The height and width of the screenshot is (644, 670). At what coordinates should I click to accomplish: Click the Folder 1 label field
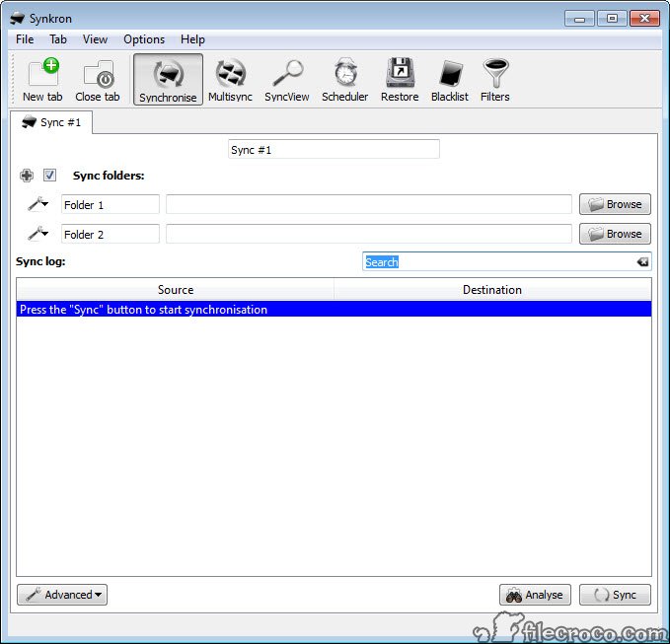111,204
